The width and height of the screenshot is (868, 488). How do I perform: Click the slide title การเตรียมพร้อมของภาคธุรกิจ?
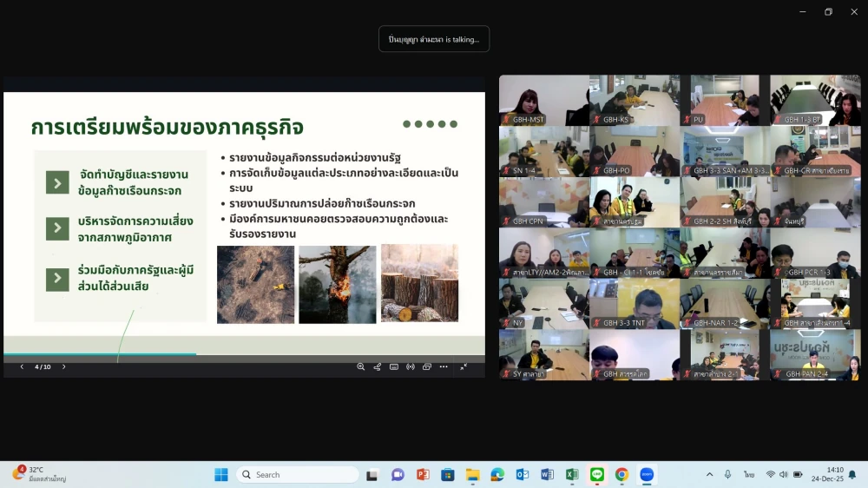[x=168, y=127]
